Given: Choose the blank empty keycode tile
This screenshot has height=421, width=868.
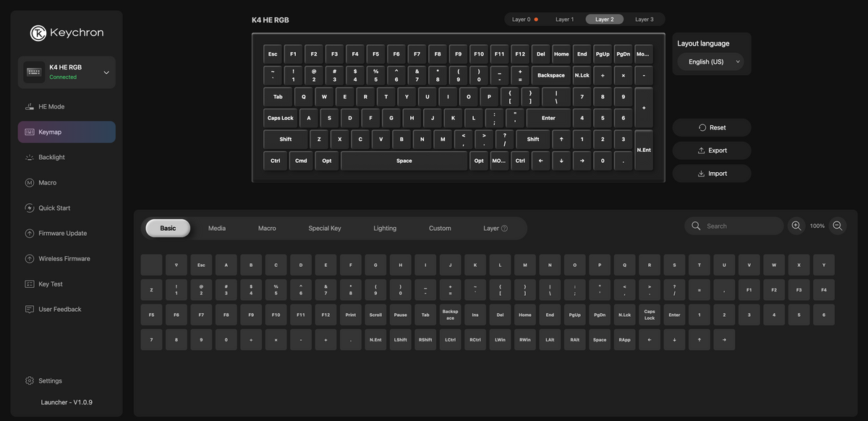Looking at the screenshot, I should [151, 265].
